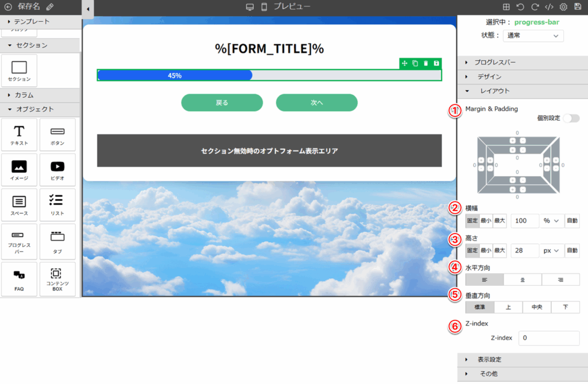Set 垂直方向 alignment to 中央
Viewport: 588px width, 384px height.
[537, 307]
